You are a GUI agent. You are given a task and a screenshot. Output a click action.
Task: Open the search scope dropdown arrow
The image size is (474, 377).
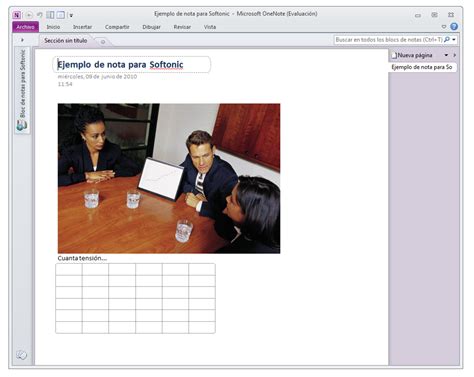pyautogui.click(x=454, y=40)
